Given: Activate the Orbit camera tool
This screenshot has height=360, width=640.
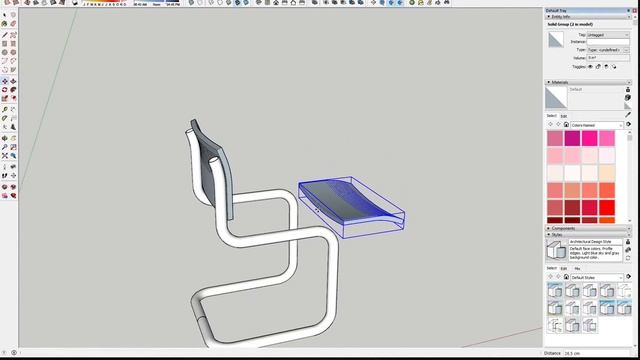Looking at the screenshot, I should [x=4, y=138].
